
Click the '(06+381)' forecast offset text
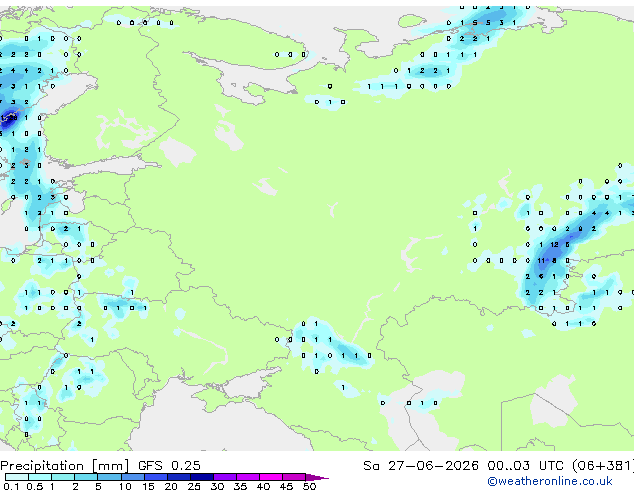[x=603, y=466]
